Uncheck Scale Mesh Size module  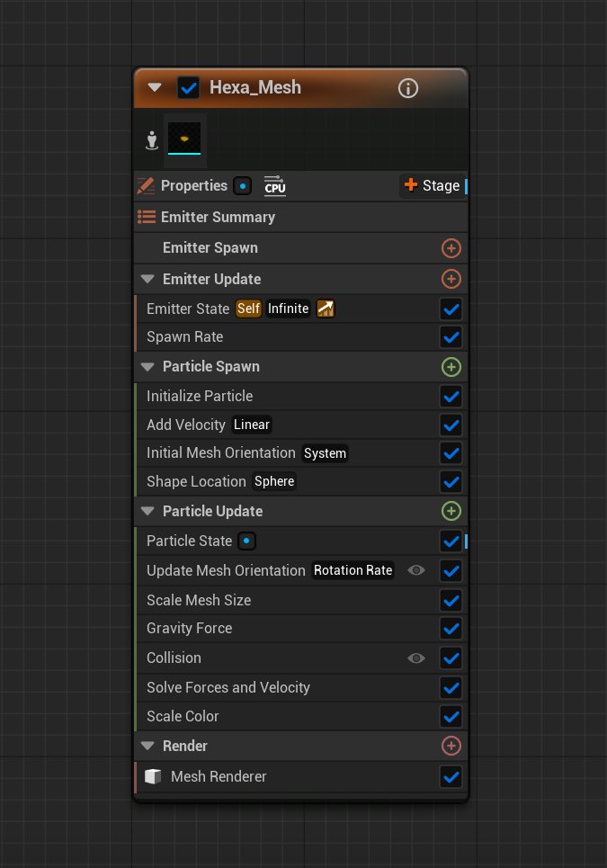[x=451, y=600]
